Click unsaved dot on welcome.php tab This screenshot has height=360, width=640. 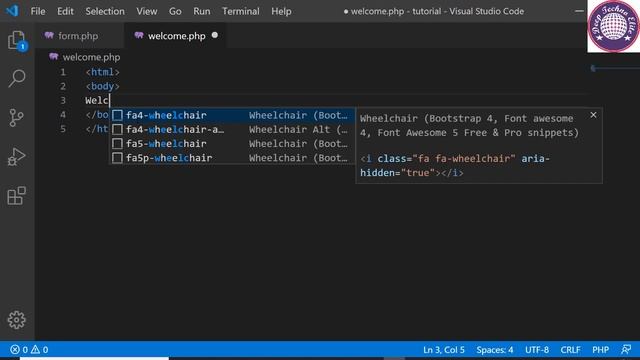[x=215, y=36]
